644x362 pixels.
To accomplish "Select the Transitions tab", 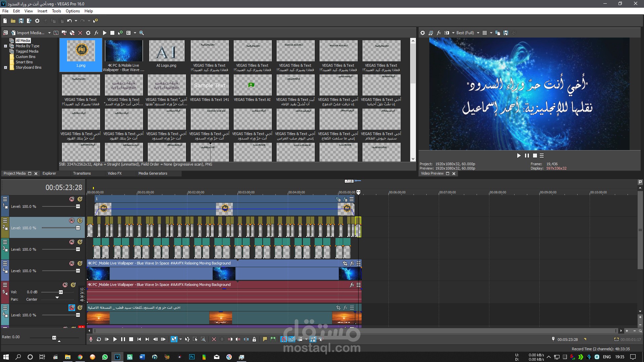I will 82,173.
